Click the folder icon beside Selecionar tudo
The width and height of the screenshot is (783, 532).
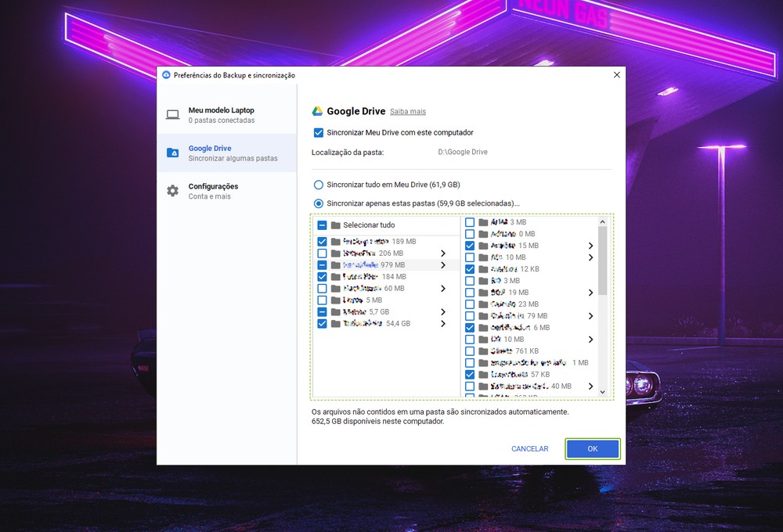click(335, 225)
